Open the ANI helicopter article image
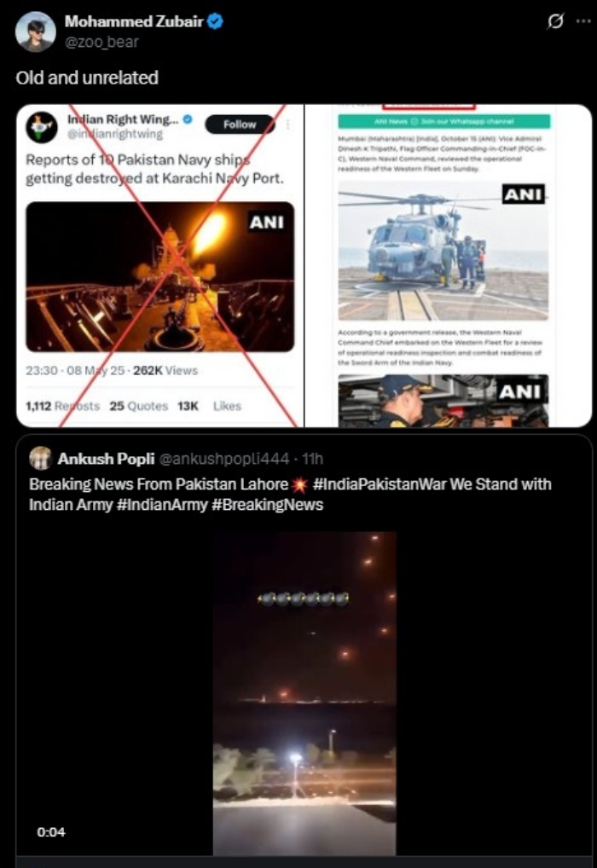Image resolution: width=597 pixels, height=868 pixels. click(x=443, y=252)
